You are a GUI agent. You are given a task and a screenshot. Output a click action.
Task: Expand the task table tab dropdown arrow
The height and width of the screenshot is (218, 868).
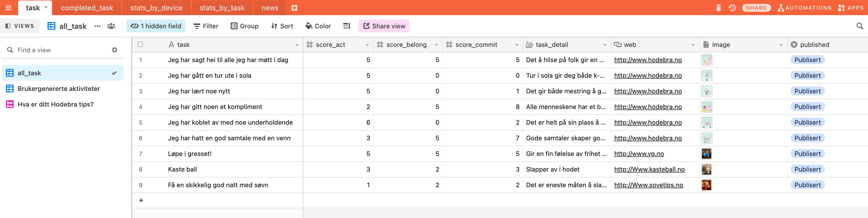point(46,7)
